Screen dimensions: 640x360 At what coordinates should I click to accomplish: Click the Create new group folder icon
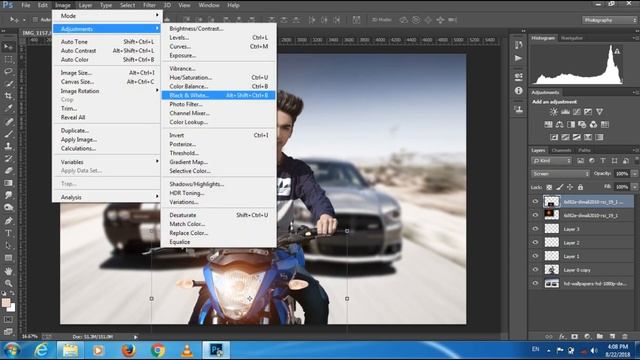click(600, 336)
